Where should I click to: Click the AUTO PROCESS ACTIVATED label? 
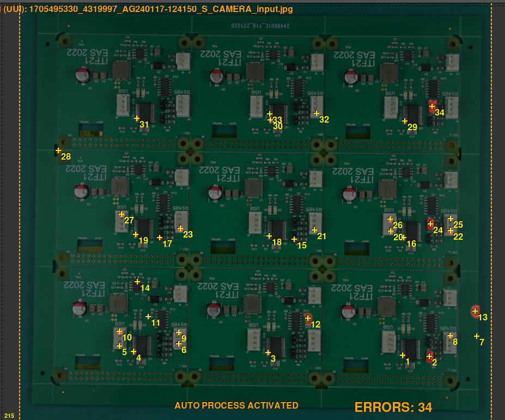pyautogui.click(x=236, y=405)
